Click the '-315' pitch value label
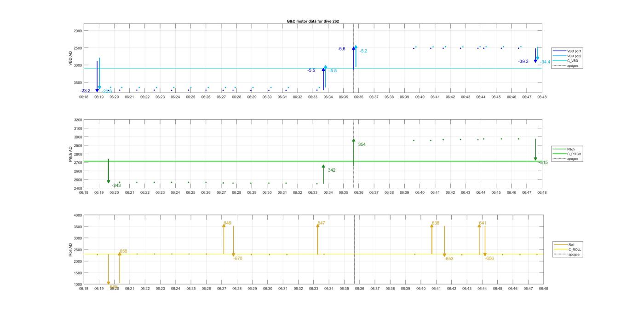644x319 pixels. (543, 162)
